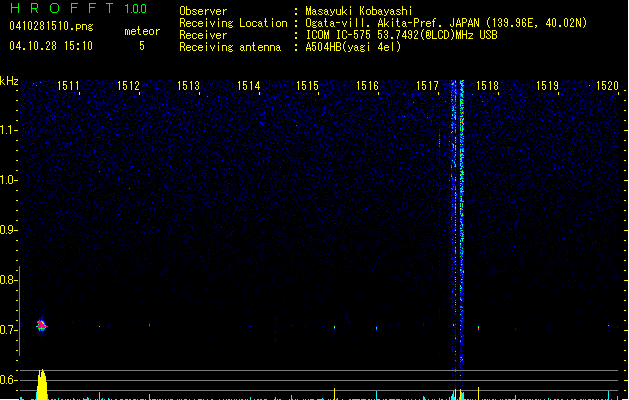Click the 1.0 kHz axis label

click(x=8, y=180)
